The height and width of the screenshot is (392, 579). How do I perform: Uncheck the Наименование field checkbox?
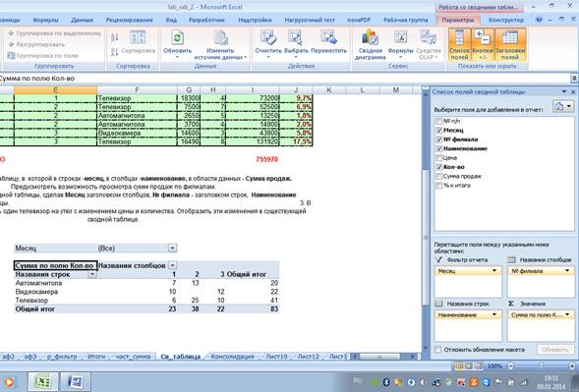439,148
